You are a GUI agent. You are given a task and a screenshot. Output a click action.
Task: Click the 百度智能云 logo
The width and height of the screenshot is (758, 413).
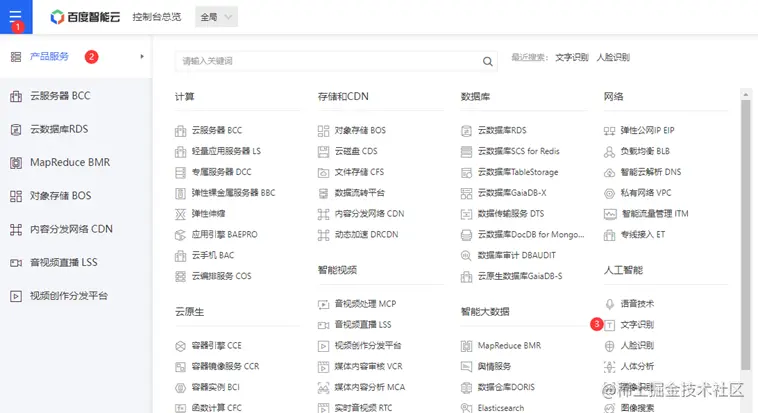(x=85, y=17)
